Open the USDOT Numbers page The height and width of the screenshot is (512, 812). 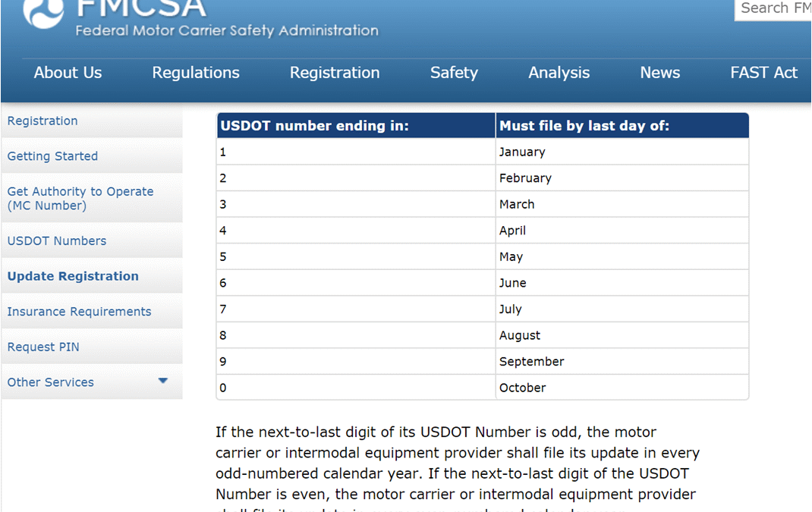(56, 240)
